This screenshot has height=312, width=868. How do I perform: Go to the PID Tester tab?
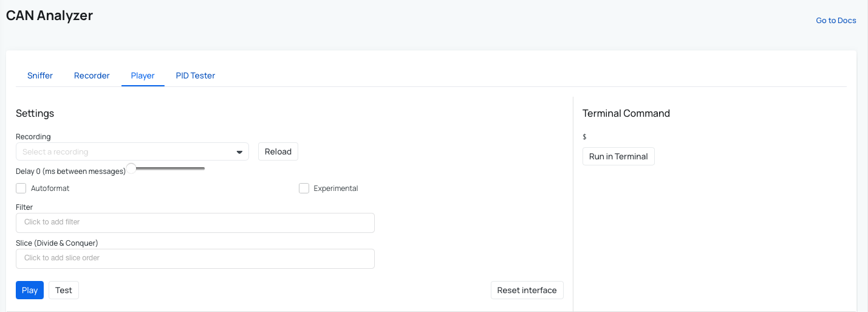[x=196, y=75]
